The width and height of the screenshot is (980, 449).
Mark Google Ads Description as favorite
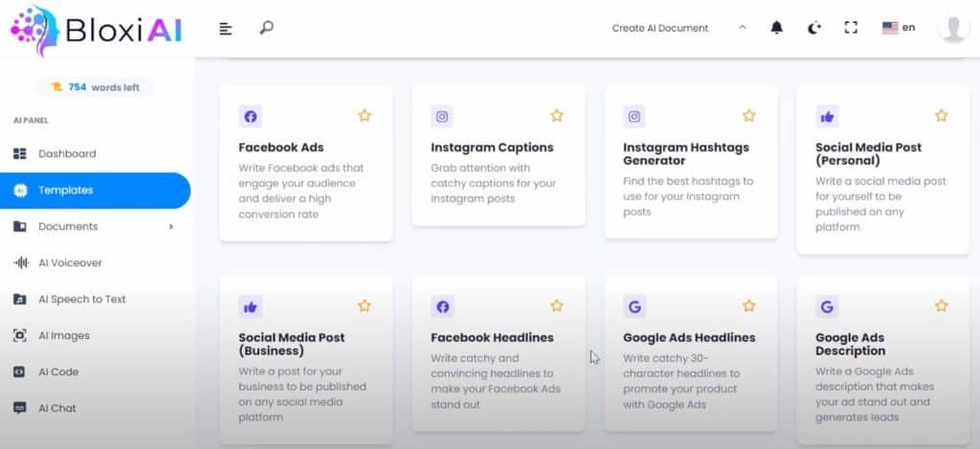942,306
